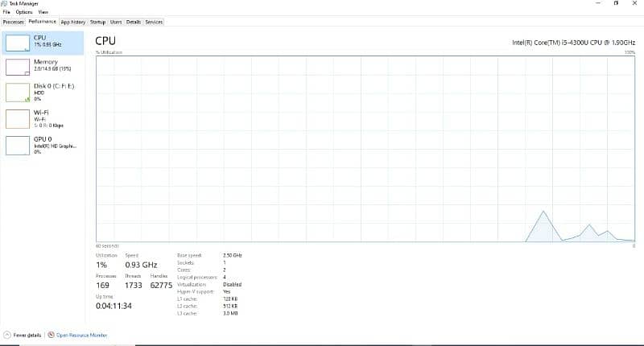Click the Hyper-V support Yes value
This screenshot has width=644, height=346.
click(227, 291)
